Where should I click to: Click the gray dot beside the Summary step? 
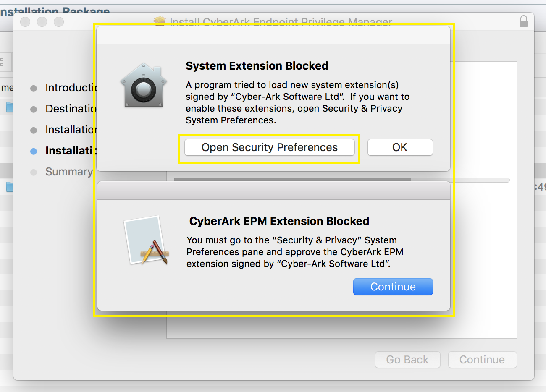(x=33, y=172)
